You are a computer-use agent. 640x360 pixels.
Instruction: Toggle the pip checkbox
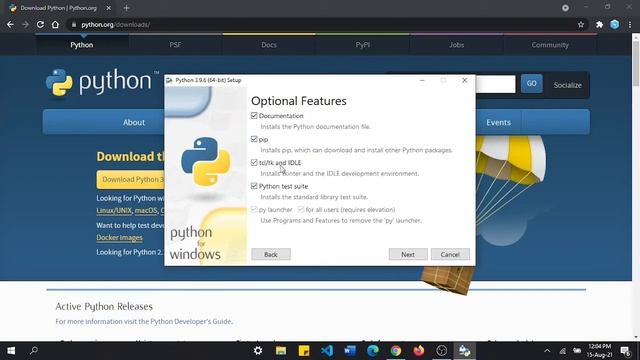[254, 139]
